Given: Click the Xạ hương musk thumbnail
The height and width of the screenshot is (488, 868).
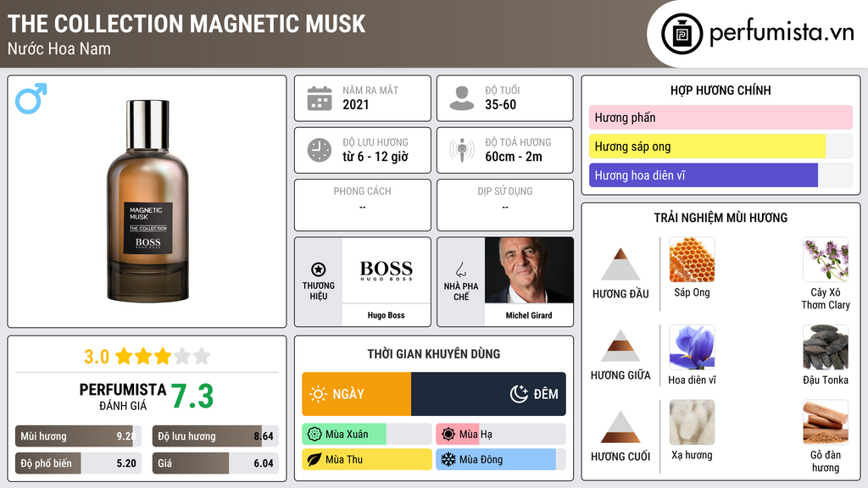Looking at the screenshot, I should (x=692, y=423).
